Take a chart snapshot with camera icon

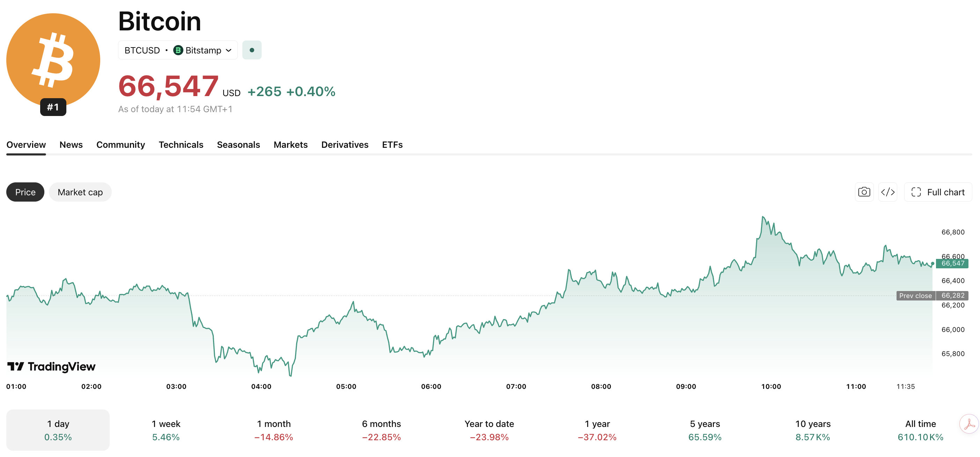pos(864,192)
